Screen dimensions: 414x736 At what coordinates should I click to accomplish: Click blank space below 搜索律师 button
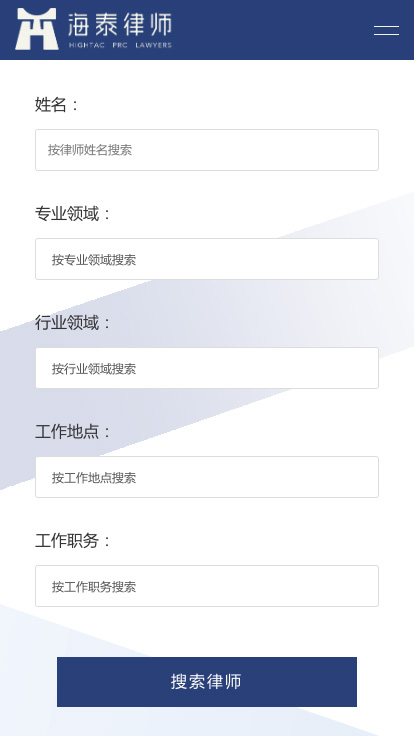(207, 722)
